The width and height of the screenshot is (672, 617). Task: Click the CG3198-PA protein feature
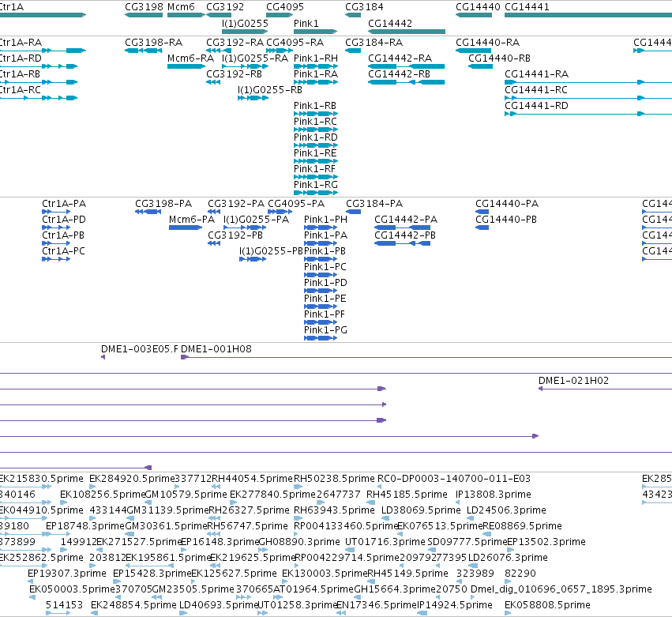click(148, 212)
